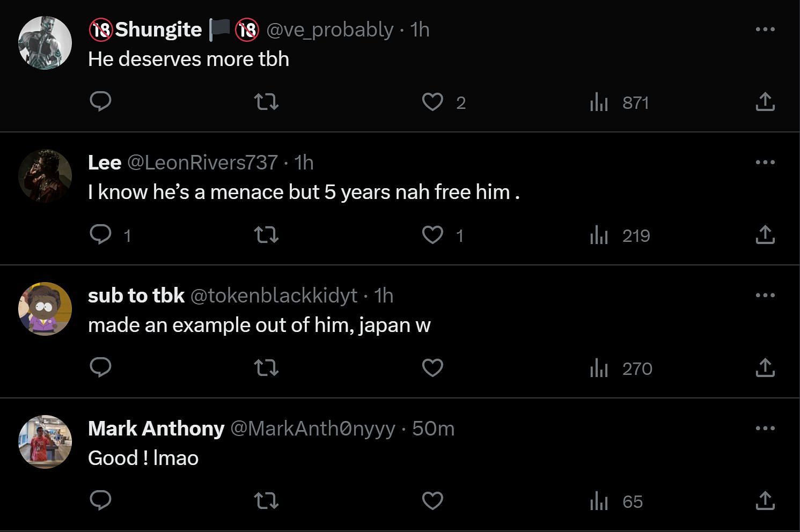Screen dimensions: 800x532
Task: Open reply on 'japan w' tweet
Action: point(100,368)
